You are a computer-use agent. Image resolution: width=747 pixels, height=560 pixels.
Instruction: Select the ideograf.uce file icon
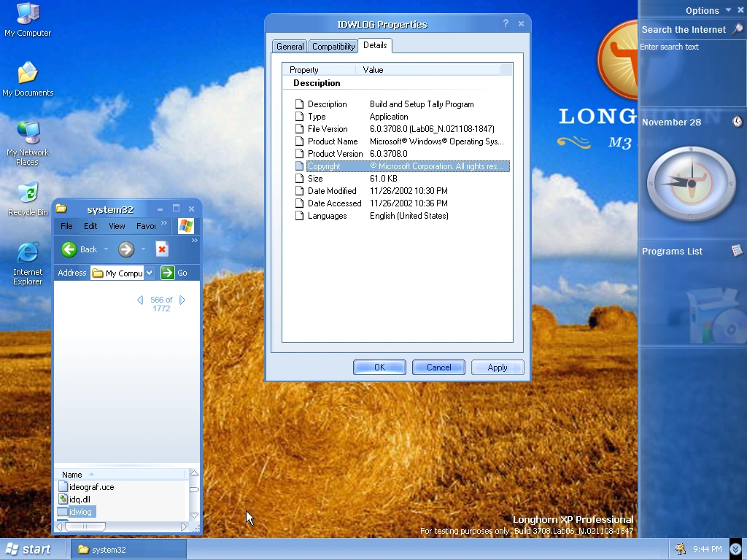[63, 486]
